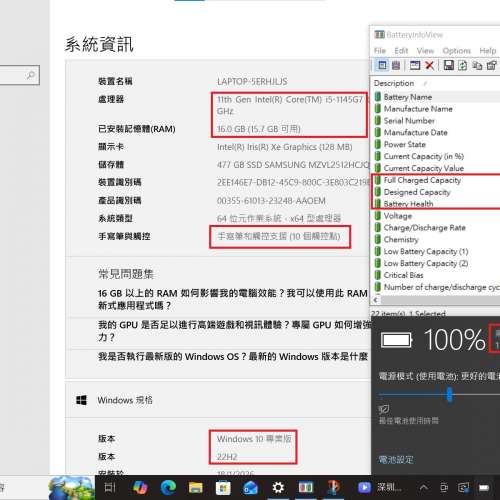Viewport: 500px width, 500px height.
Task: Show hidden tray icons chevron
Action: pyautogui.click(x=424, y=488)
